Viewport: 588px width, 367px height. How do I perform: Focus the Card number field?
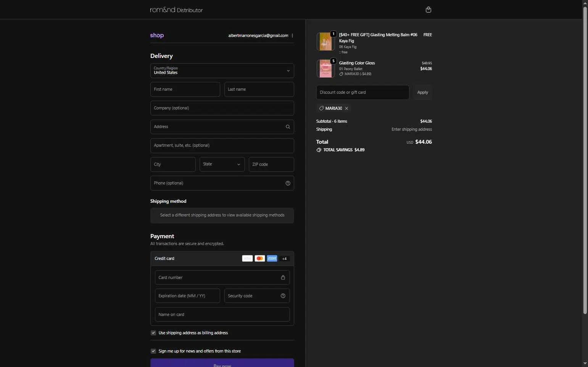coord(222,277)
